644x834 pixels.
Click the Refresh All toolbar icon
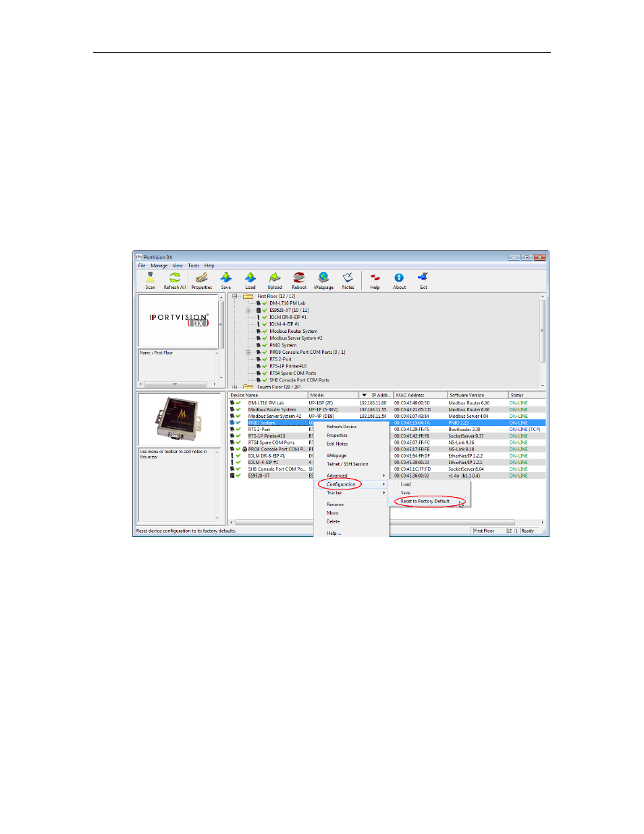click(174, 278)
